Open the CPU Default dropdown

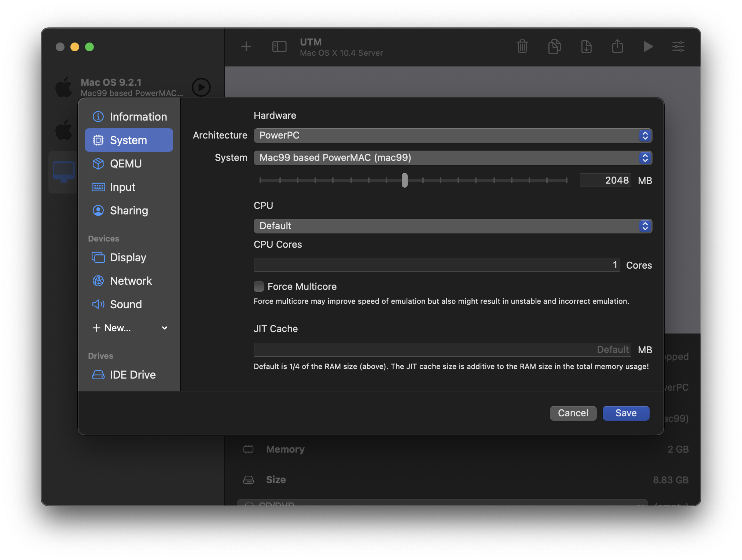click(x=452, y=226)
